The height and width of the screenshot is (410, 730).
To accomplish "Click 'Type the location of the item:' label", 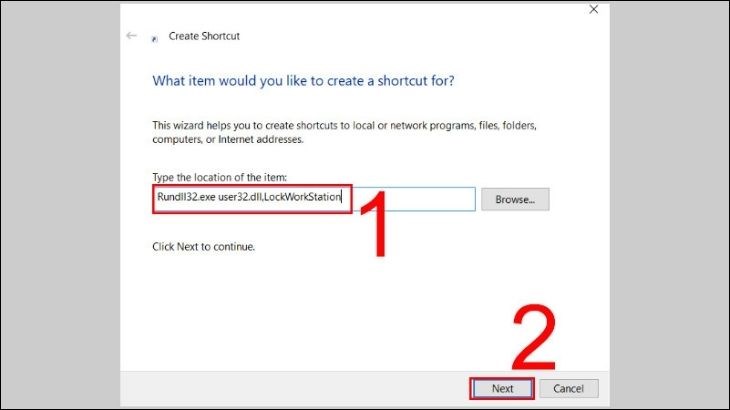I will tap(219, 177).
